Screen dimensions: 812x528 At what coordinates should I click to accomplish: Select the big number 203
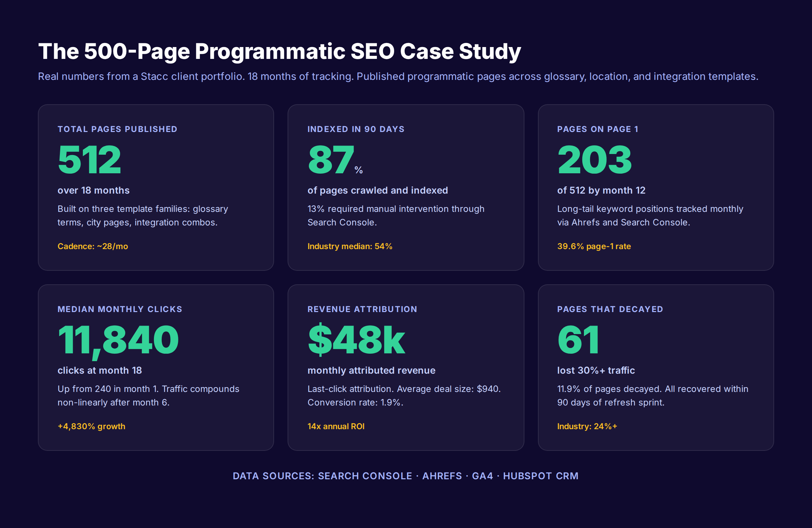click(x=595, y=159)
